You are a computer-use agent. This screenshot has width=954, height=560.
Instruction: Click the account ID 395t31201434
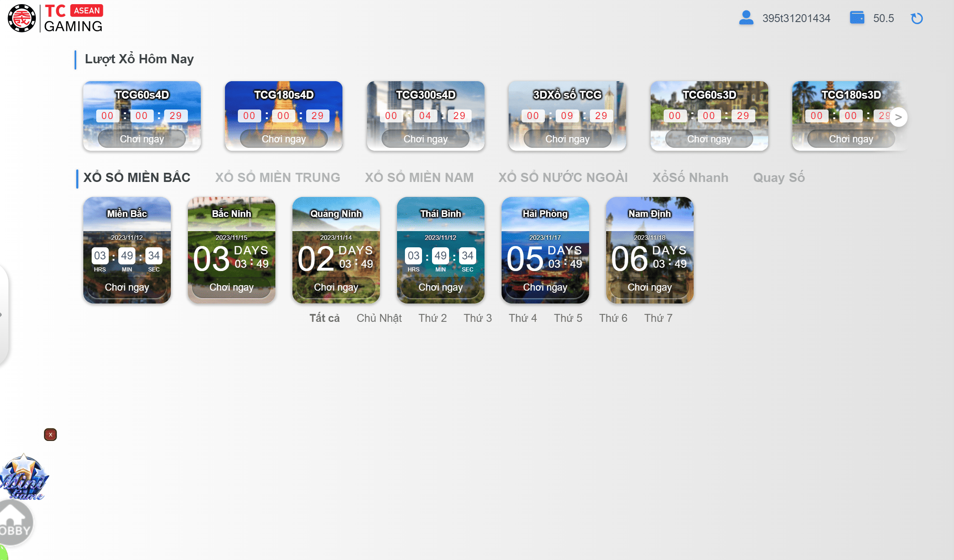coord(796,18)
